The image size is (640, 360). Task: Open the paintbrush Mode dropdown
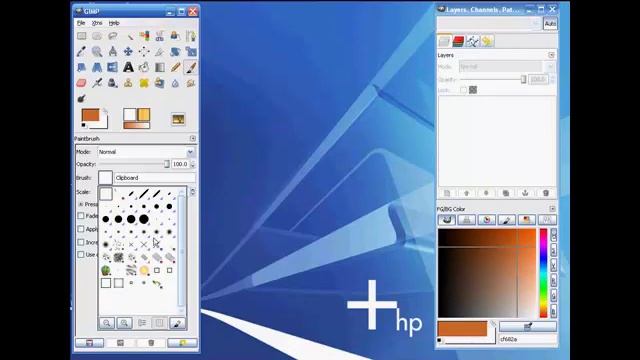(x=146, y=152)
